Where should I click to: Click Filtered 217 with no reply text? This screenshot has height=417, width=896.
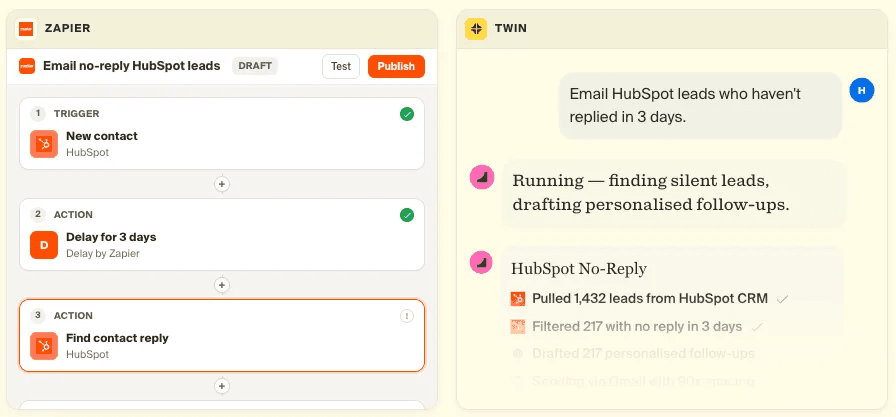point(637,327)
